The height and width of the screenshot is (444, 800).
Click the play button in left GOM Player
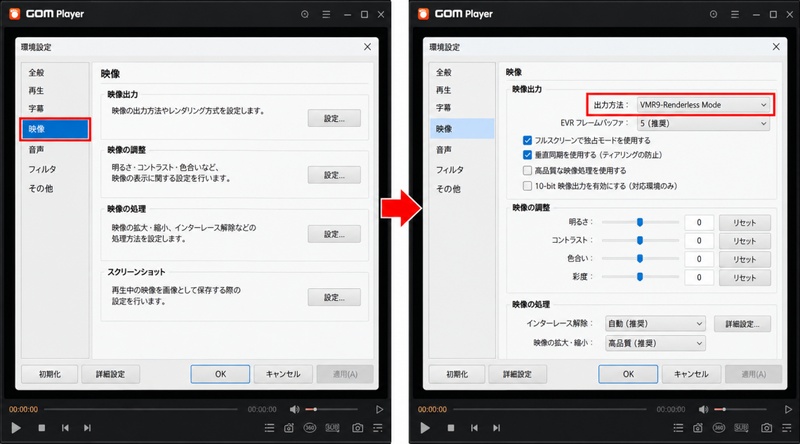(16, 428)
